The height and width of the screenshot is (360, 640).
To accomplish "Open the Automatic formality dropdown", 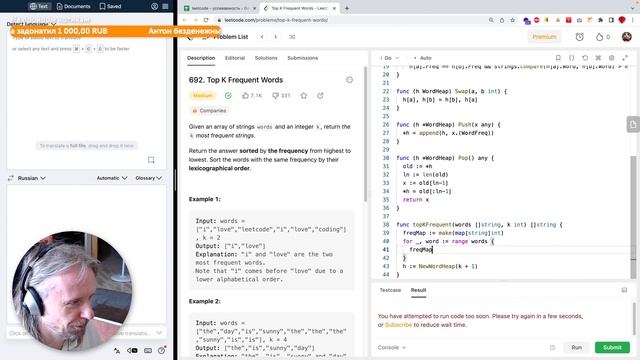I will 112,178.
